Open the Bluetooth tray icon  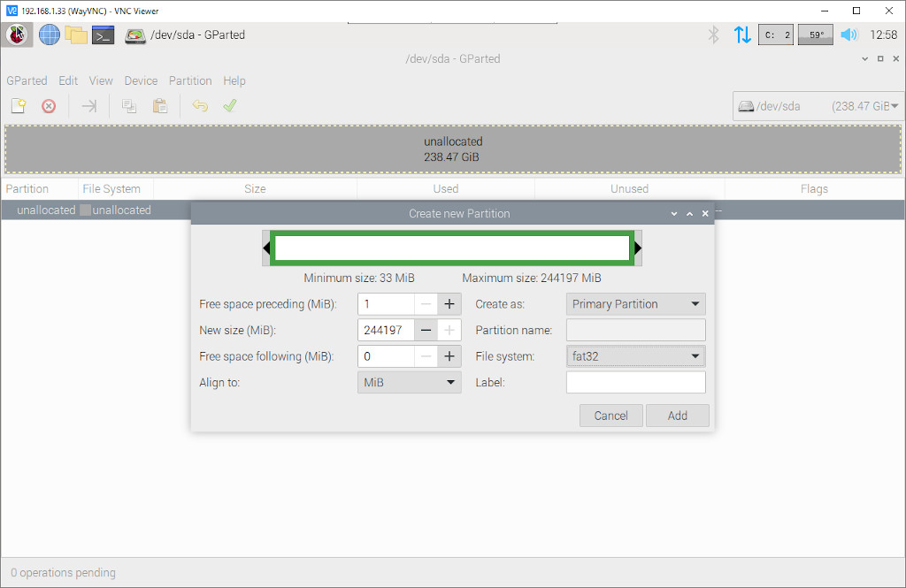tap(714, 34)
